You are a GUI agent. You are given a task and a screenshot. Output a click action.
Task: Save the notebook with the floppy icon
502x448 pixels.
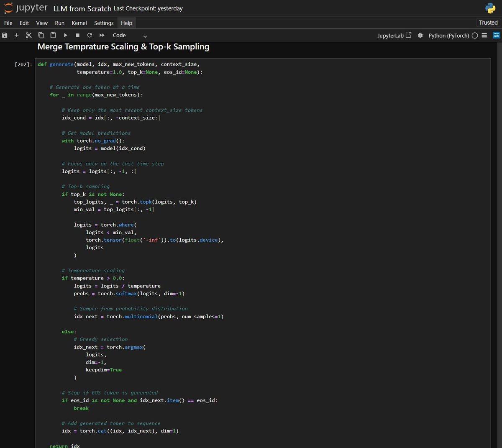(5, 36)
